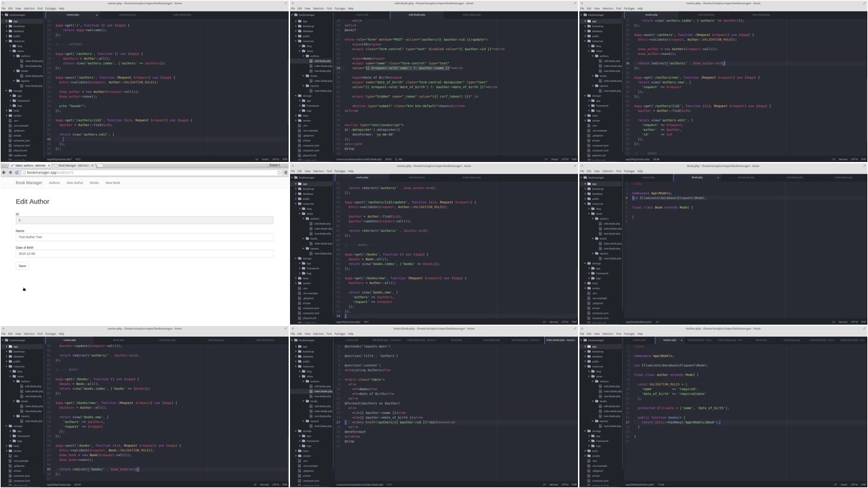Open the Packages menu in Book.php window
868x488 pixels.
coord(629,171)
